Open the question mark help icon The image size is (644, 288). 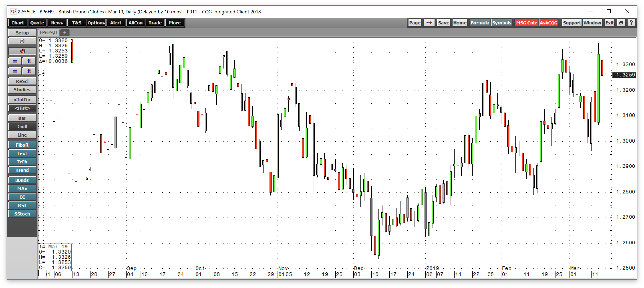point(631,23)
